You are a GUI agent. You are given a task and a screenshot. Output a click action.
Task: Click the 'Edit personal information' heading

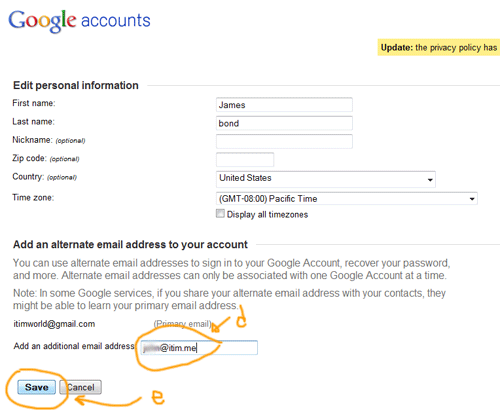tap(76, 85)
